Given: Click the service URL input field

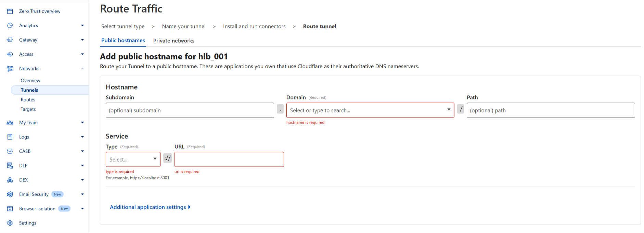Looking at the screenshot, I should point(229,160).
